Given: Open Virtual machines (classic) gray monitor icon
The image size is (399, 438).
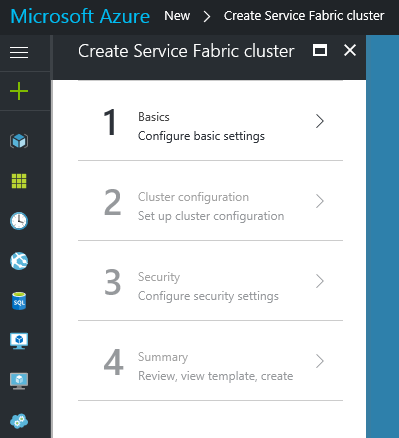Looking at the screenshot, I should pyautogui.click(x=19, y=381).
